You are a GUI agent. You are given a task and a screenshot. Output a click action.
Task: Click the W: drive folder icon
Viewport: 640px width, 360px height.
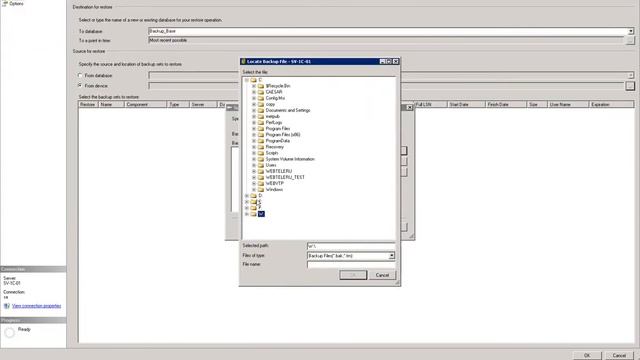pos(253,214)
